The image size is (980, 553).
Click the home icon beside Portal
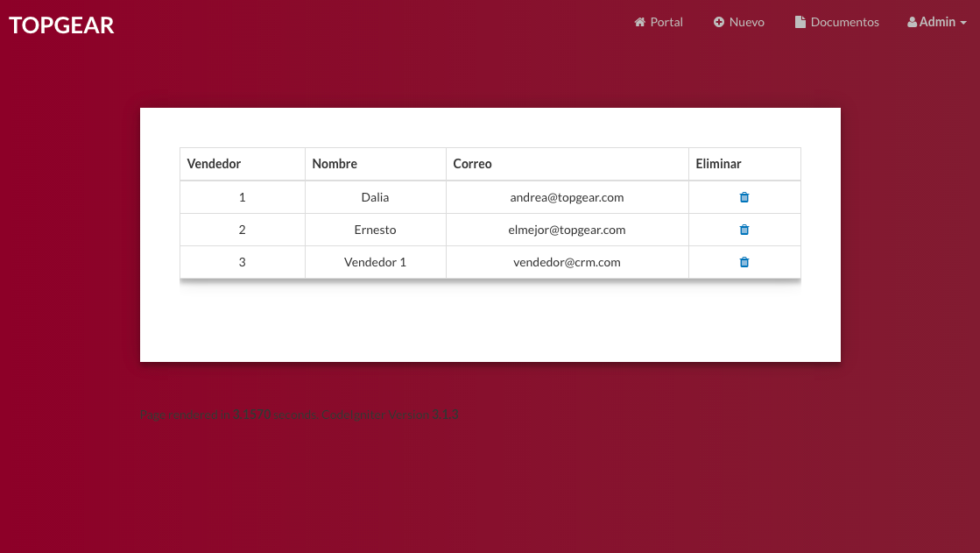(639, 22)
